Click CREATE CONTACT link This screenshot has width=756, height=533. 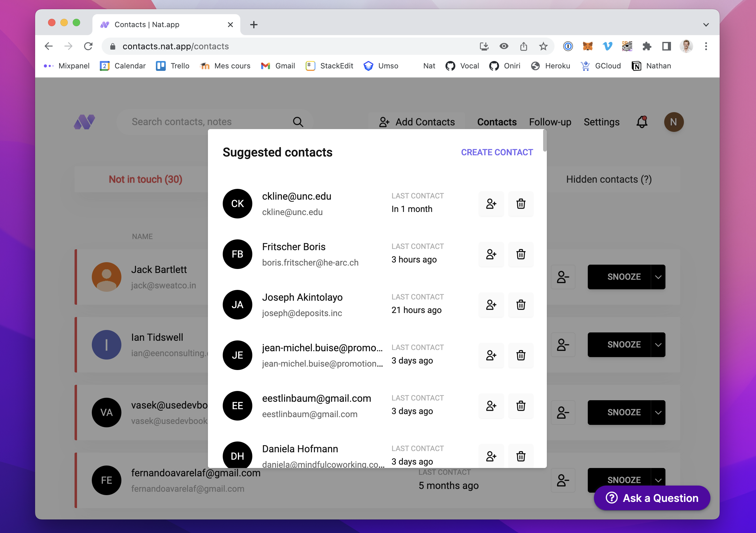497,152
